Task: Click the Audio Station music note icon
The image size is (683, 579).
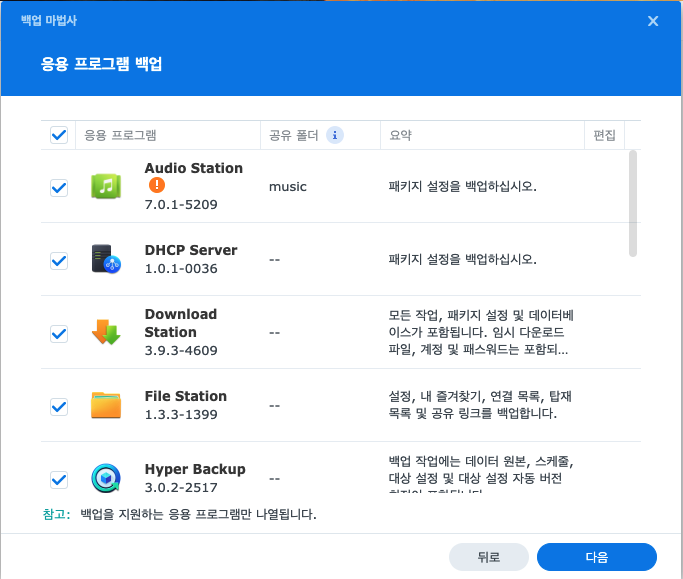Action: [106, 186]
